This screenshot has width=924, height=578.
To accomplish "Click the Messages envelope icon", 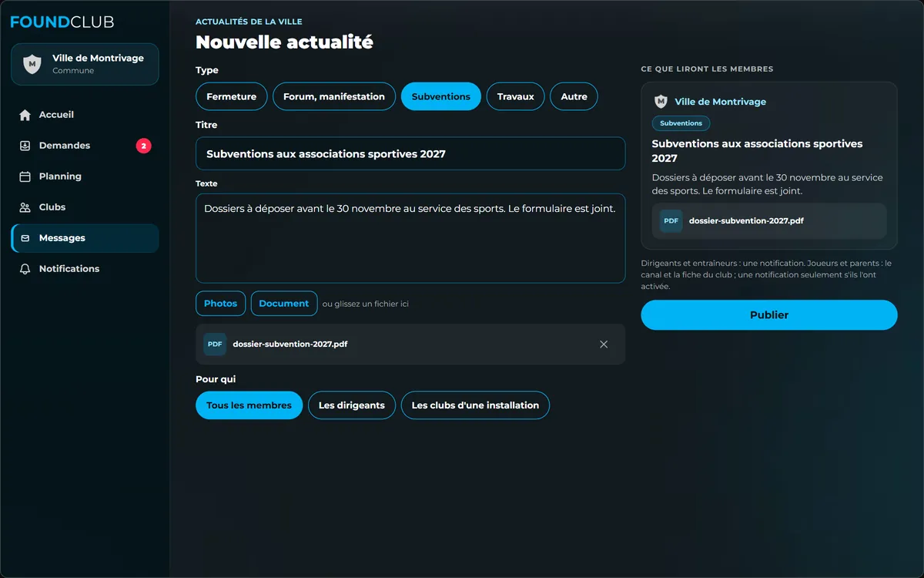I will pyautogui.click(x=25, y=238).
